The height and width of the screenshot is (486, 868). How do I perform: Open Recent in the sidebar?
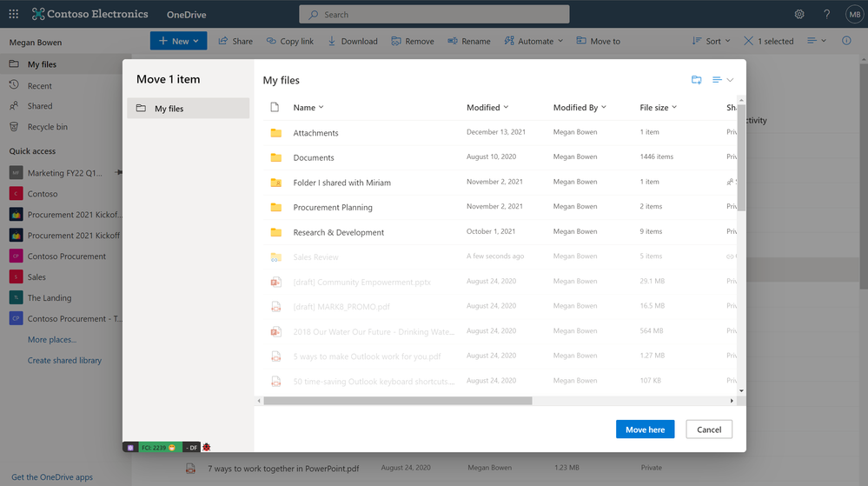click(x=39, y=86)
